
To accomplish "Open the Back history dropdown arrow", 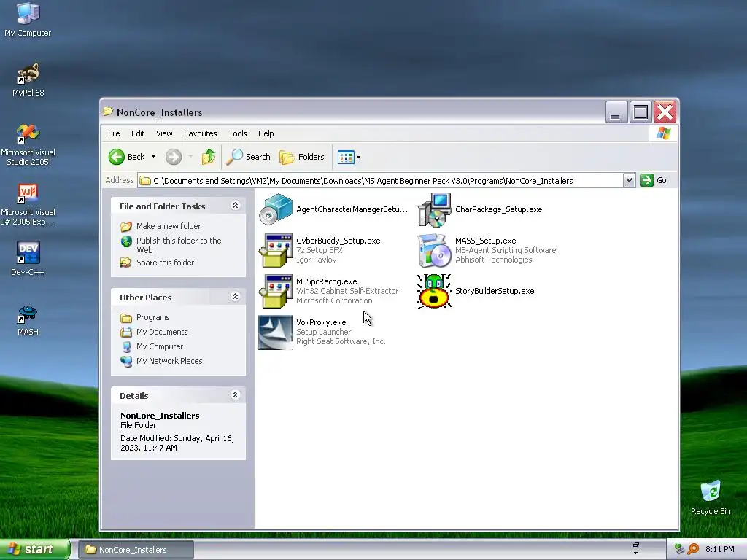I will [153, 157].
